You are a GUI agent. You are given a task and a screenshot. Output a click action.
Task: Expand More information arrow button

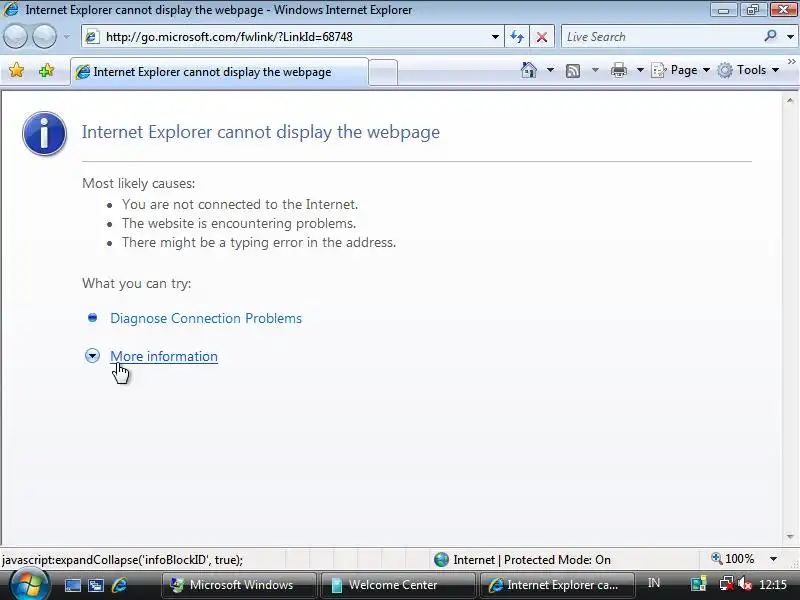pyautogui.click(x=92, y=356)
